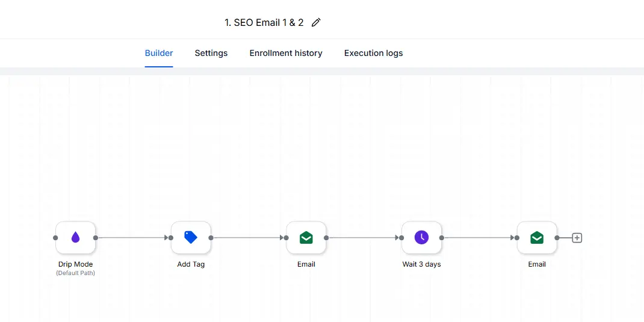
Task: Go to Enrollment history tab
Action: pyautogui.click(x=286, y=53)
